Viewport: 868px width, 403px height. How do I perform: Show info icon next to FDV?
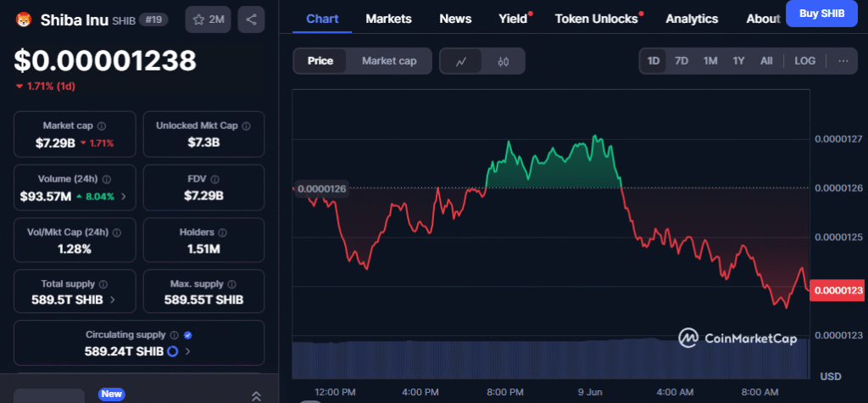[214, 180]
